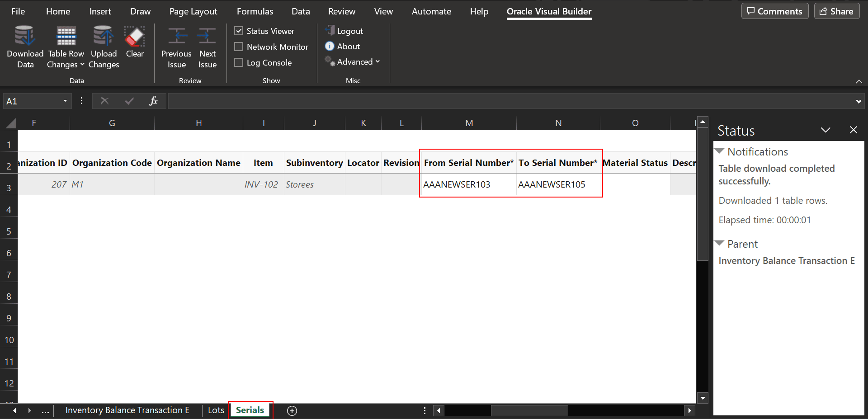This screenshot has height=419, width=868.
Task: Open the Draw ribbon tab
Action: [x=140, y=11]
